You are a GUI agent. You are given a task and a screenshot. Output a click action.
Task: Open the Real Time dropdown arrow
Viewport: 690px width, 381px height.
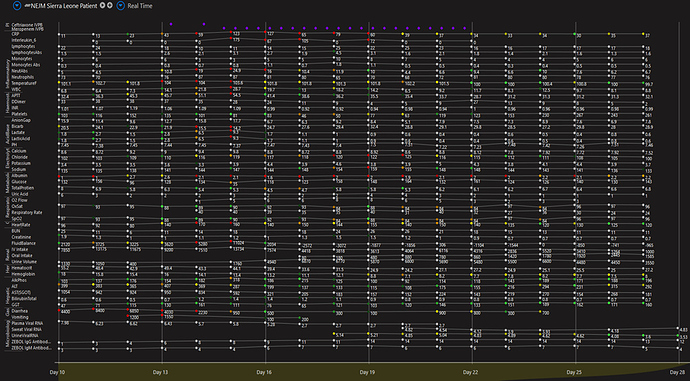(120, 6)
